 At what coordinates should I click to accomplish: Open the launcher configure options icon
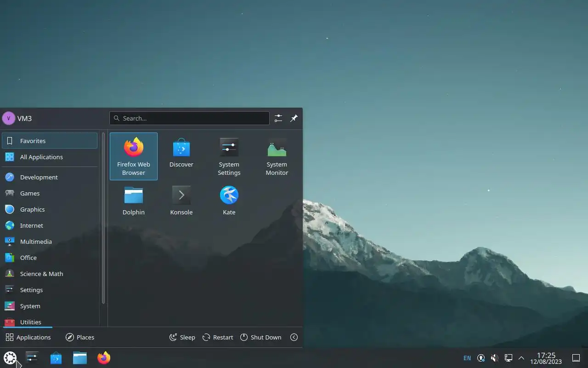278,118
